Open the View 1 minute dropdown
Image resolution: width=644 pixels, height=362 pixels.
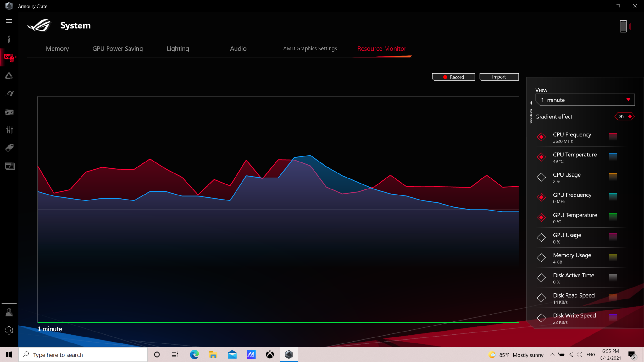point(585,100)
